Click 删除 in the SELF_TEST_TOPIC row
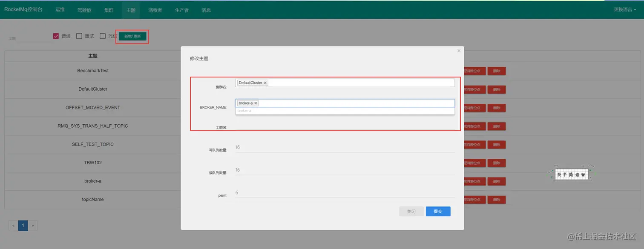This screenshot has height=249, width=644. coord(497,145)
